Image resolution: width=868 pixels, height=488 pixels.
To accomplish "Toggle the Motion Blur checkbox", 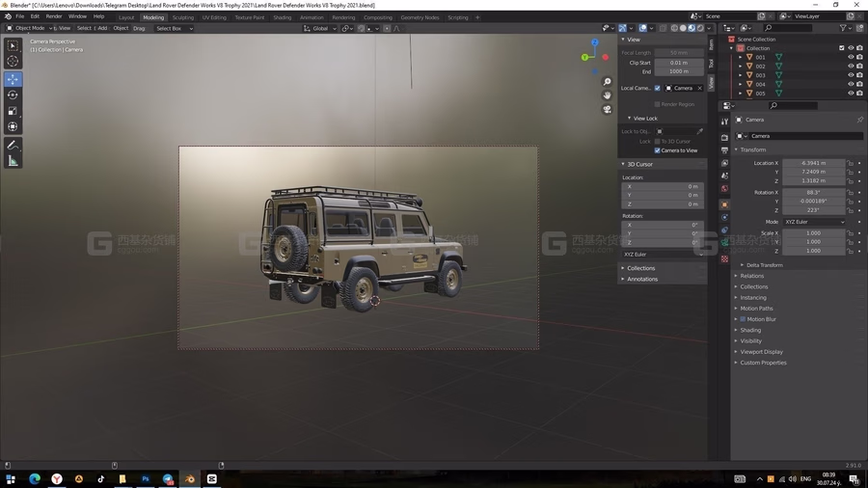I will click(x=743, y=319).
